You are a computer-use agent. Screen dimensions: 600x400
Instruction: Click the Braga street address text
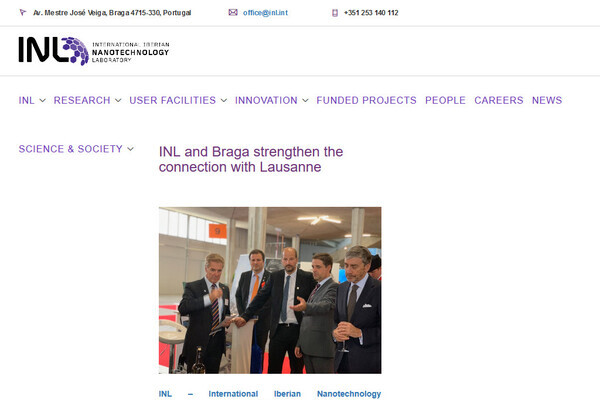tap(112, 13)
